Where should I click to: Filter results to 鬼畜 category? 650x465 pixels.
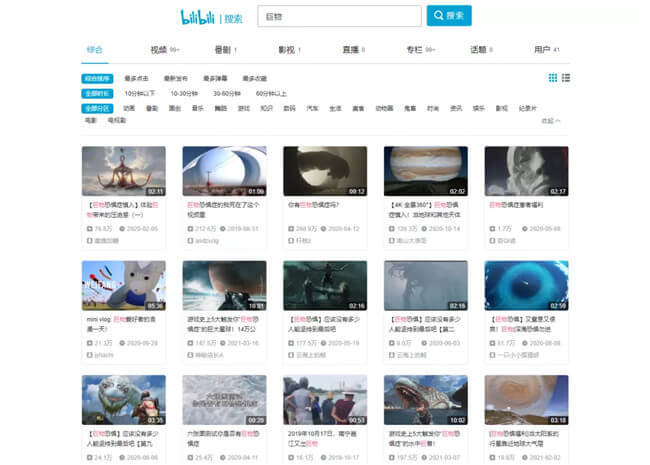410,109
